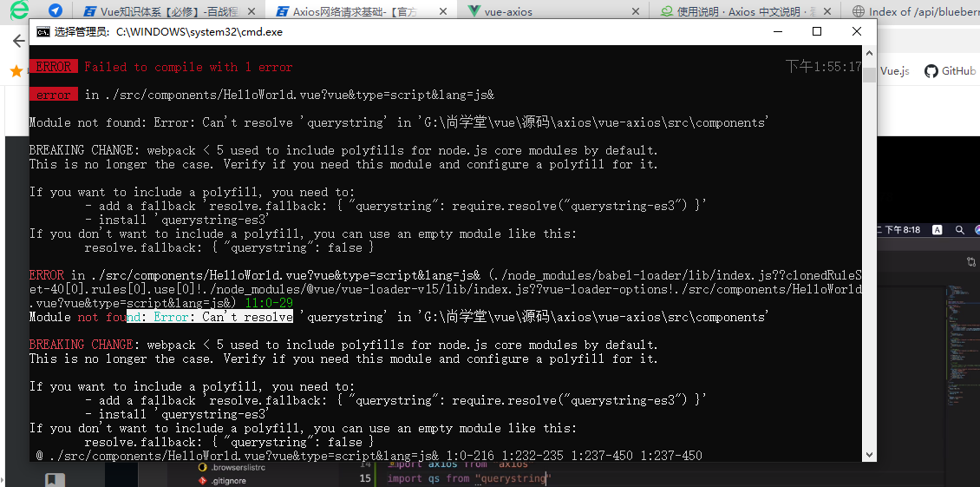Open the GitHub bookmark
This screenshot has height=487, width=980.
click(950, 70)
